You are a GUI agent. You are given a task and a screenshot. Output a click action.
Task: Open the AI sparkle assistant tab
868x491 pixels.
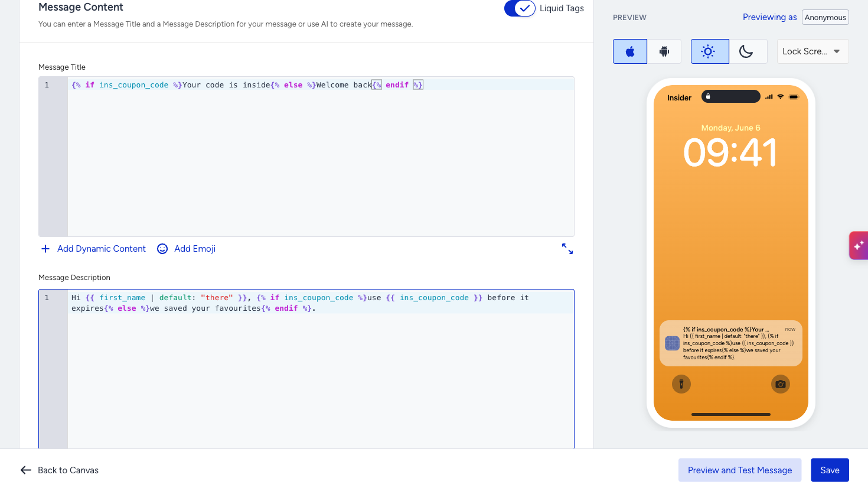click(x=859, y=245)
